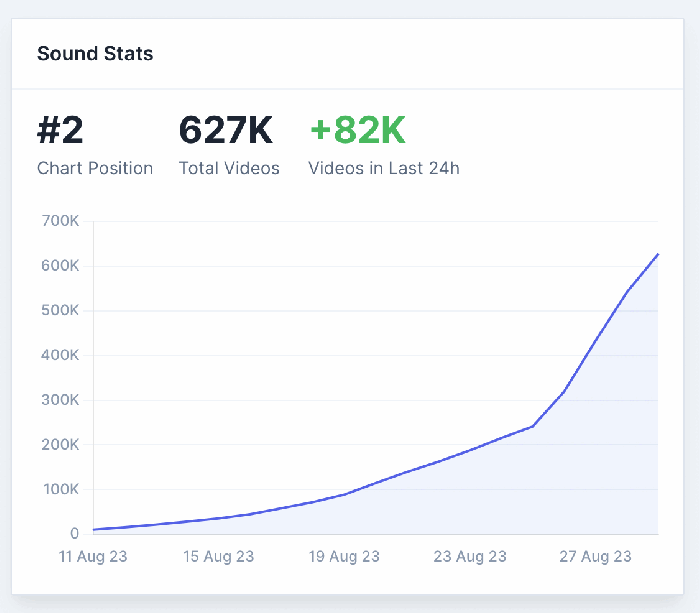Click the 100K y-axis label

point(60,489)
